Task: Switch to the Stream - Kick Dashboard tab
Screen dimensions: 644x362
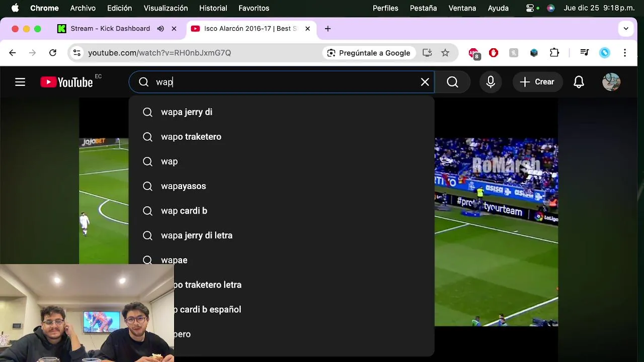Action: [110, 29]
